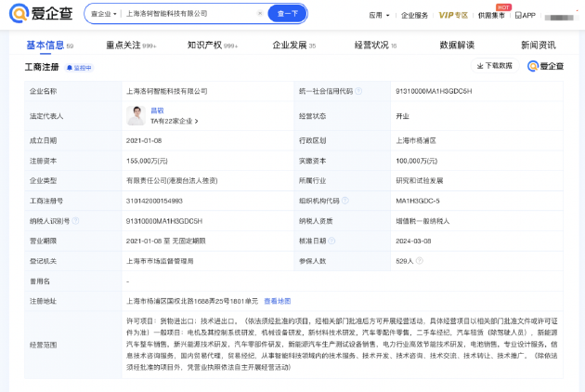The image size is (585, 392).
Task: Click the 爱企查 logo in the header
Action: 41,13
